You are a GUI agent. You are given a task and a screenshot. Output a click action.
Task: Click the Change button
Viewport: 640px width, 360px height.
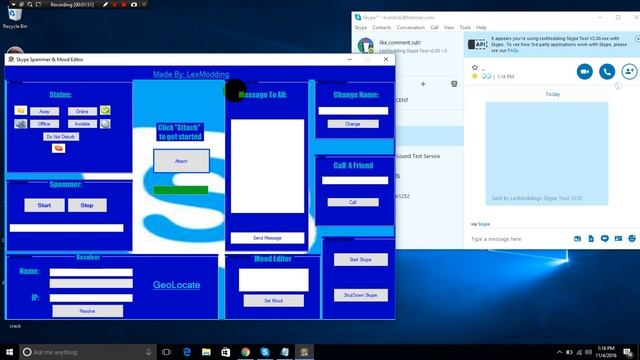(353, 124)
